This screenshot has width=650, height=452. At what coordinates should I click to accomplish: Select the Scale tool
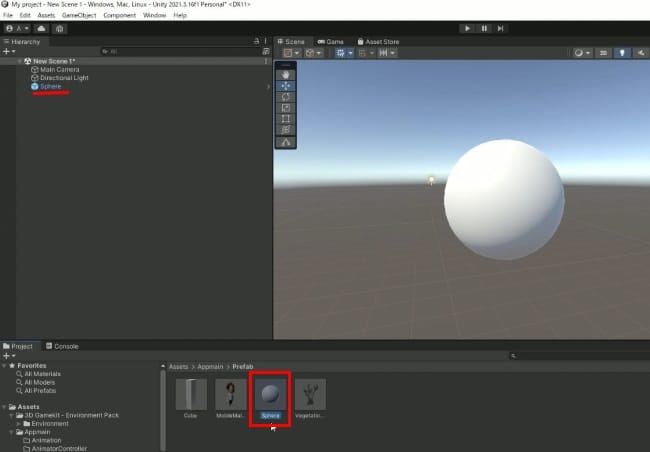286,108
